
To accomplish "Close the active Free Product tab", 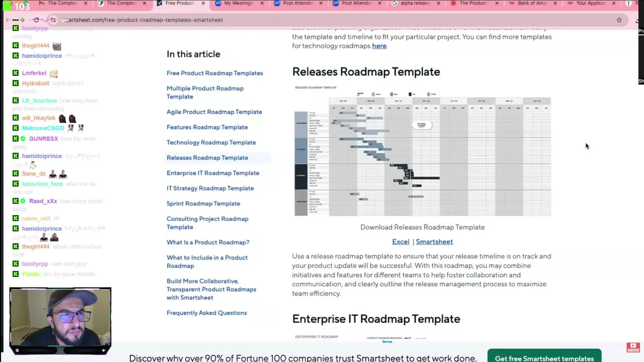I will pyautogui.click(x=203, y=4).
